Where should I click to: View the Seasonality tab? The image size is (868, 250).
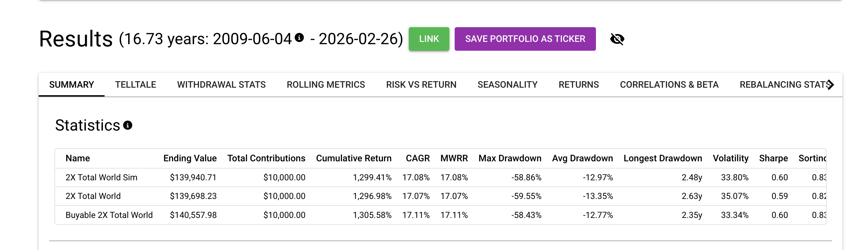[x=507, y=85]
